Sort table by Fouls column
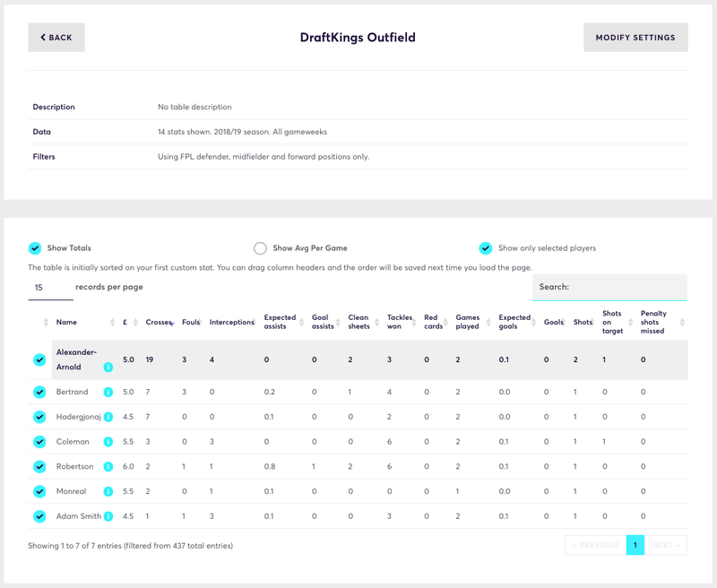 click(191, 323)
